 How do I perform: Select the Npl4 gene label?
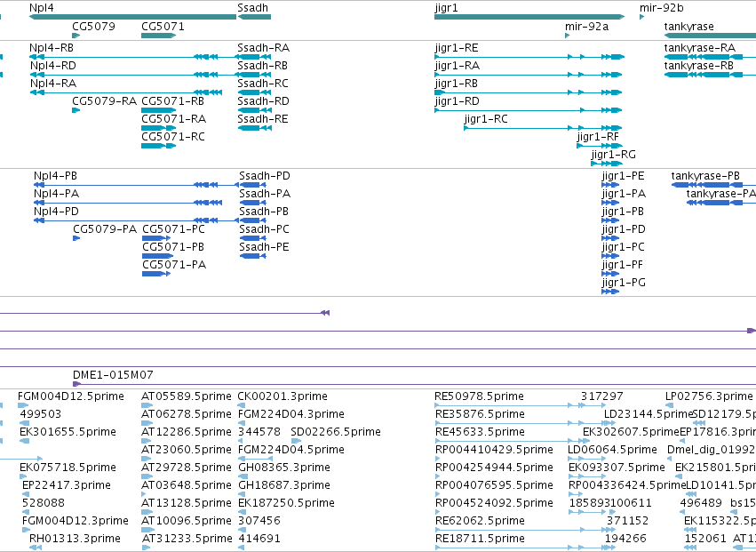(42, 8)
